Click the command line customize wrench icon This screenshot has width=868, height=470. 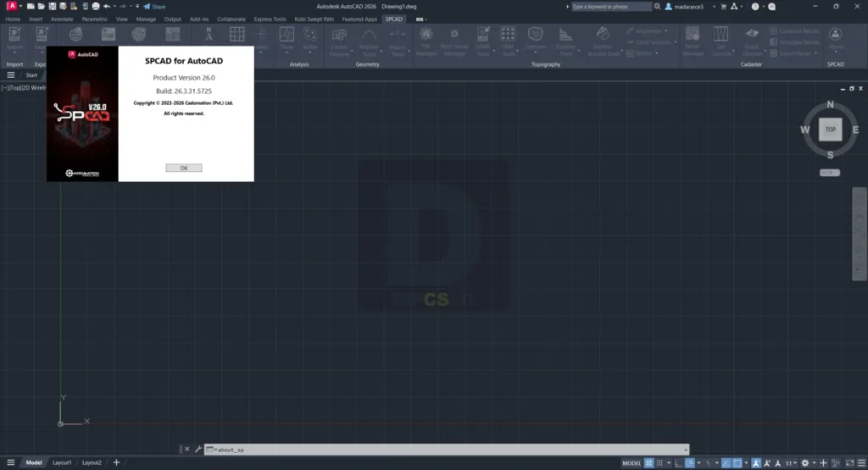pos(198,450)
